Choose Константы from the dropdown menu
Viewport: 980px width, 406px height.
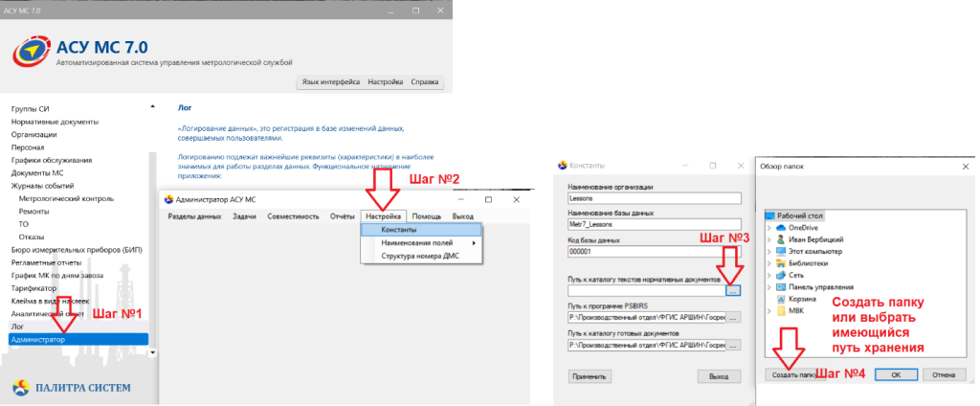(421, 230)
